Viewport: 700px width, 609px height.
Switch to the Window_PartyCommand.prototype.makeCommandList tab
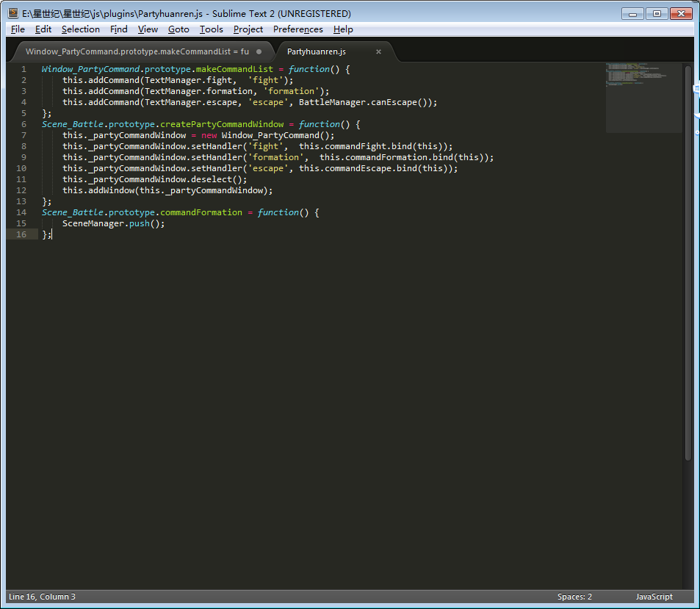coord(137,52)
